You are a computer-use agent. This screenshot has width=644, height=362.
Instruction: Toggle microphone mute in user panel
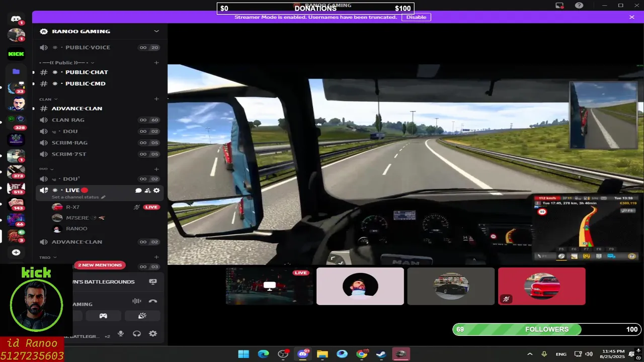pos(121,334)
